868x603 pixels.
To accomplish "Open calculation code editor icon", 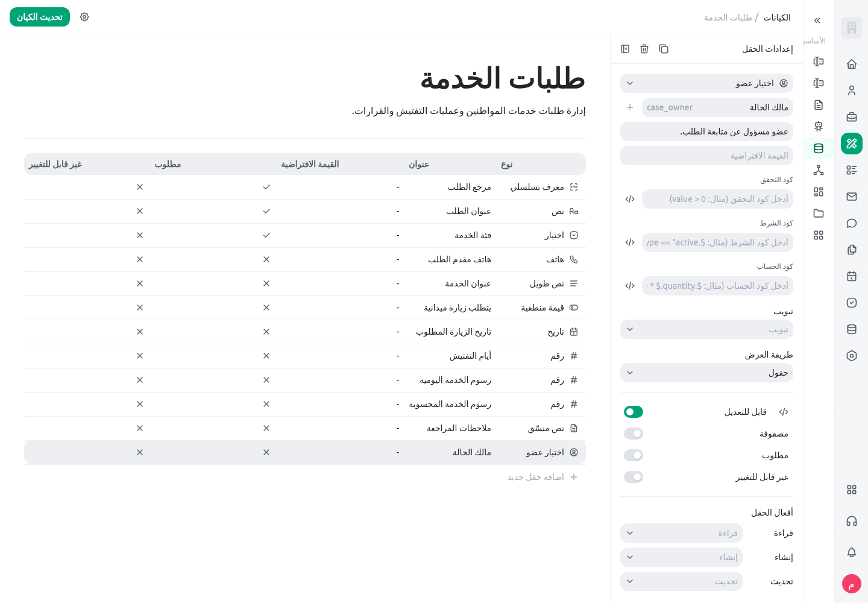I will tap(630, 286).
